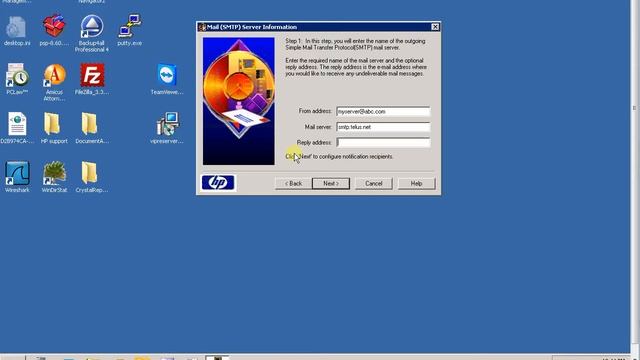Click the From address input field
The image size is (640, 360).
tap(383, 111)
